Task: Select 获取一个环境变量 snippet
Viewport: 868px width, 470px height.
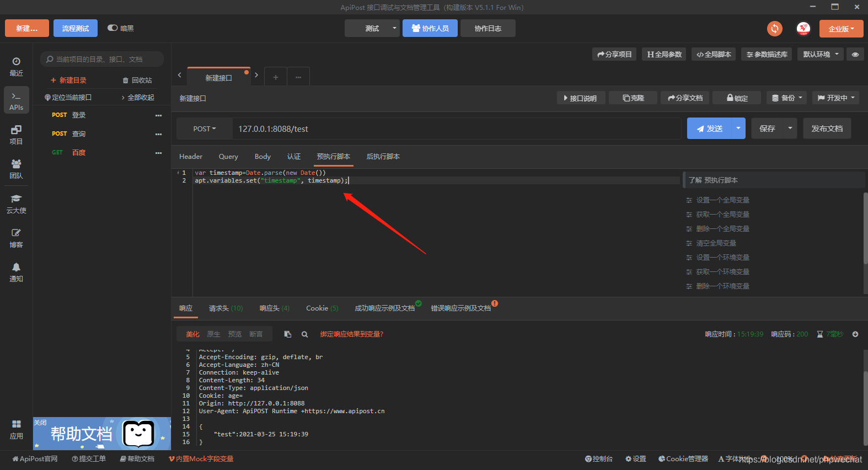Action: point(722,272)
